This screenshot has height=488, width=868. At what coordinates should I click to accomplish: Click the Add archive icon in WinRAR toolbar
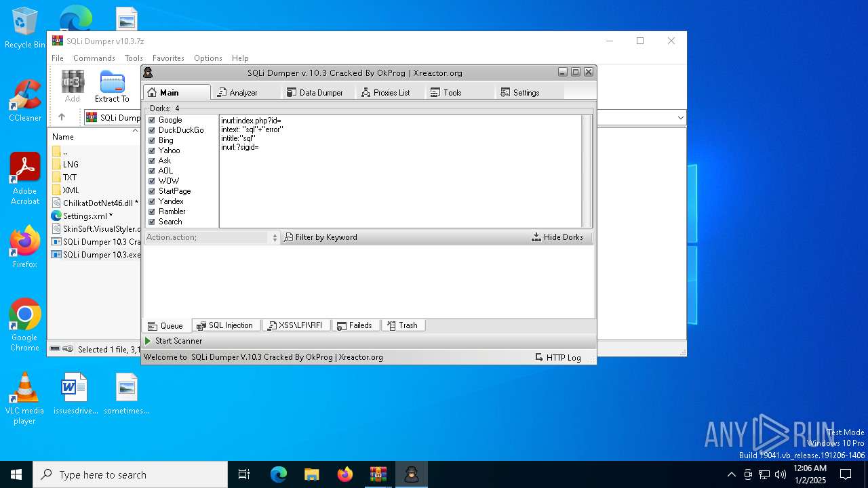coord(73,86)
